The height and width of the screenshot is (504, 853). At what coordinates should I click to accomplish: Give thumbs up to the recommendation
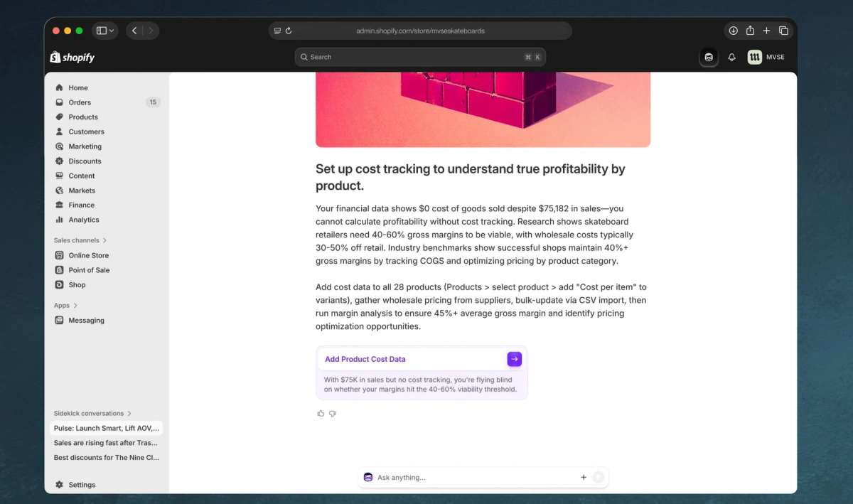(321, 413)
